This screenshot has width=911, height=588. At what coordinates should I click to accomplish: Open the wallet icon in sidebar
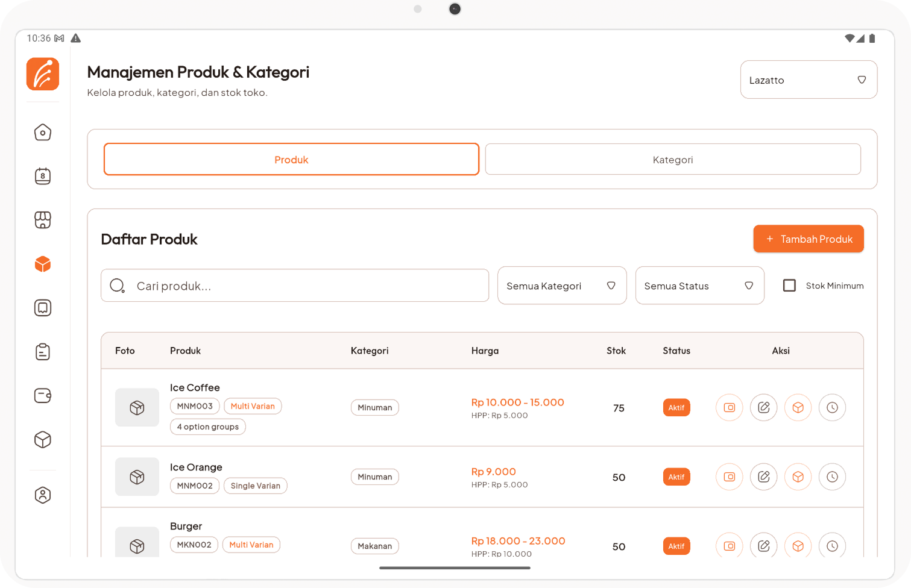[x=43, y=396]
